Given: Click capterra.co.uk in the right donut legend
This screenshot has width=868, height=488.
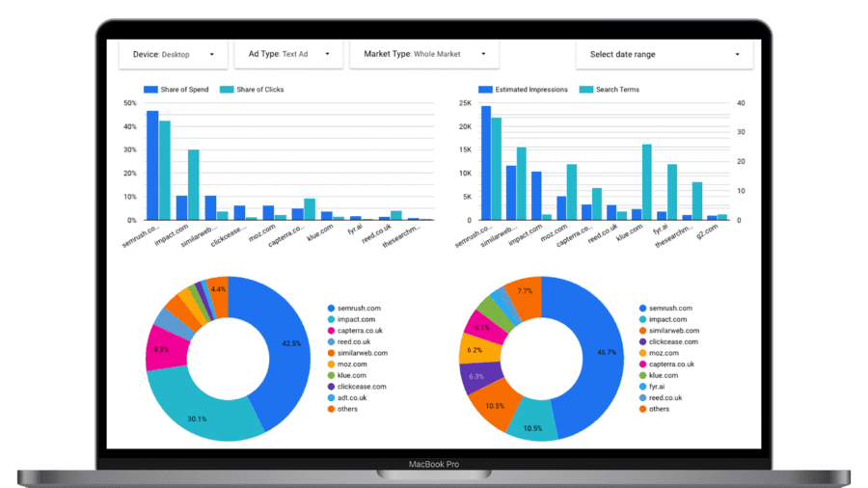Looking at the screenshot, I should (667, 364).
